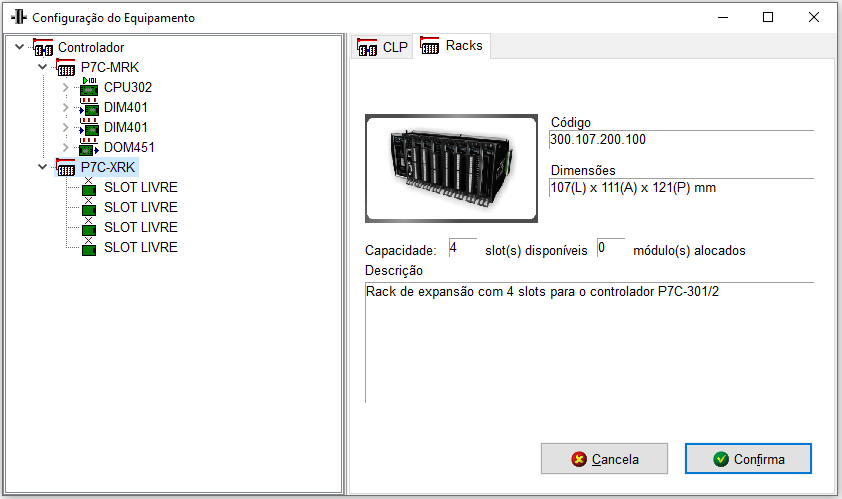This screenshot has width=842, height=499.
Task: Click the red X icon on Cancela
Action: (x=579, y=459)
